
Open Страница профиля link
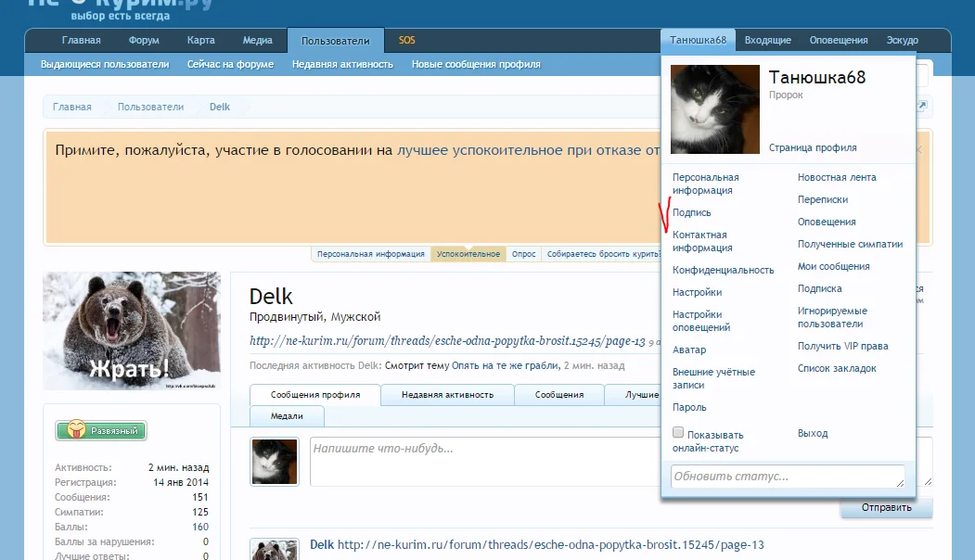pyautogui.click(x=812, y=148)
